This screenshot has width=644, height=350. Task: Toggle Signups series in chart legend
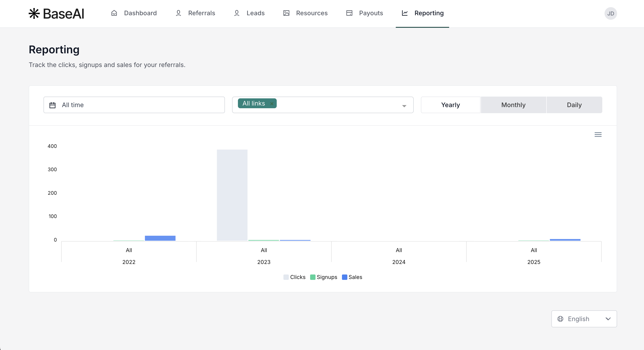pyautogui.click(x=324, y=277)
